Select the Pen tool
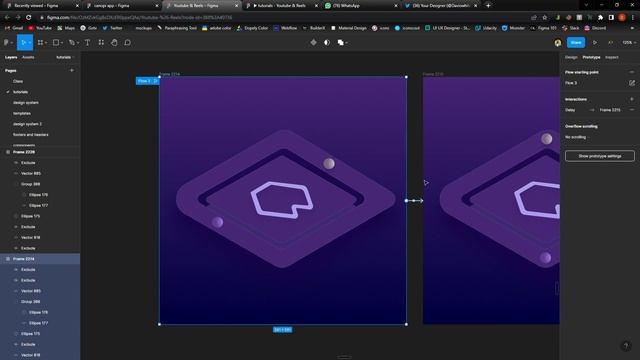Image resolution: width=640 pixels, height=360 pixels. [x=71, y=42]
